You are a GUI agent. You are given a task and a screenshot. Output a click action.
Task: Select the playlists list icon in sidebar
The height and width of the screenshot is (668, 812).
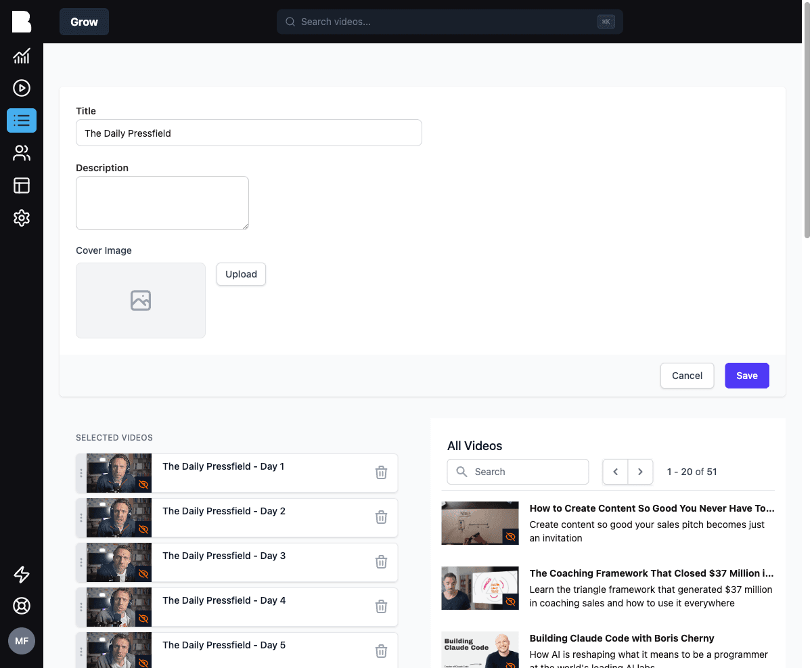click(x=22, y=120)
